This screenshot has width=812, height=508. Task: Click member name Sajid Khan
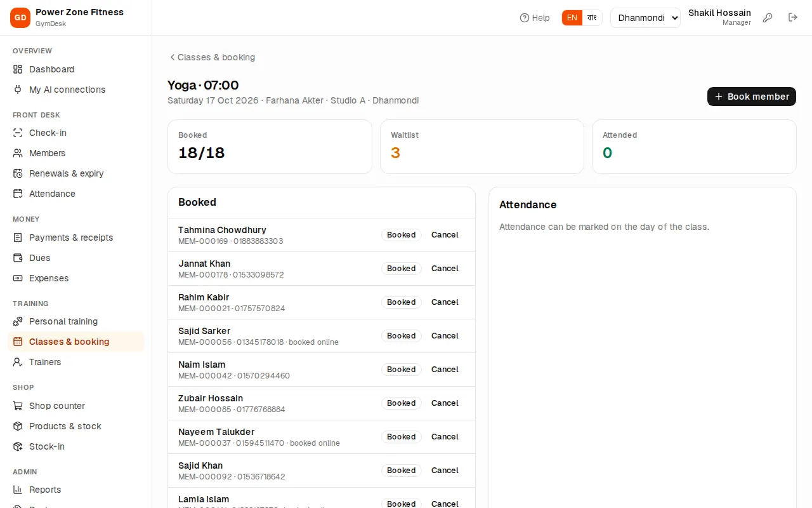(200, 465)
